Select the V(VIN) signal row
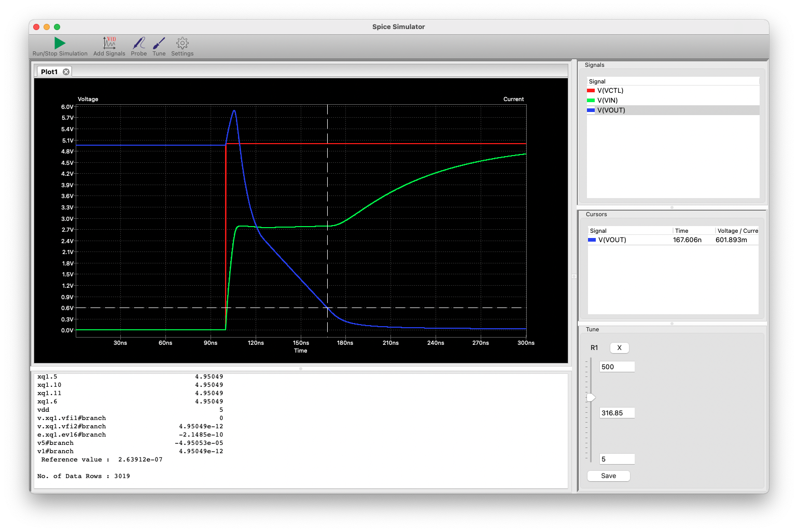This screenshot has width=798, height=532. 673,101
